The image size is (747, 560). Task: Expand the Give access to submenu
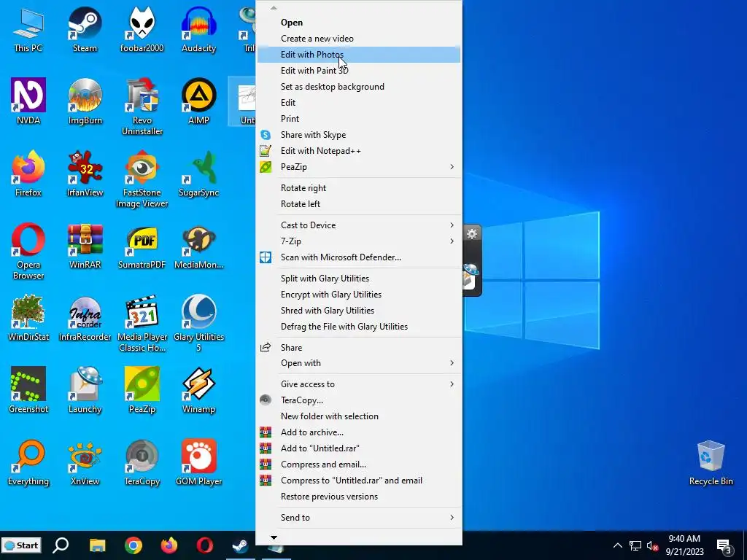(x=359, y=384)
